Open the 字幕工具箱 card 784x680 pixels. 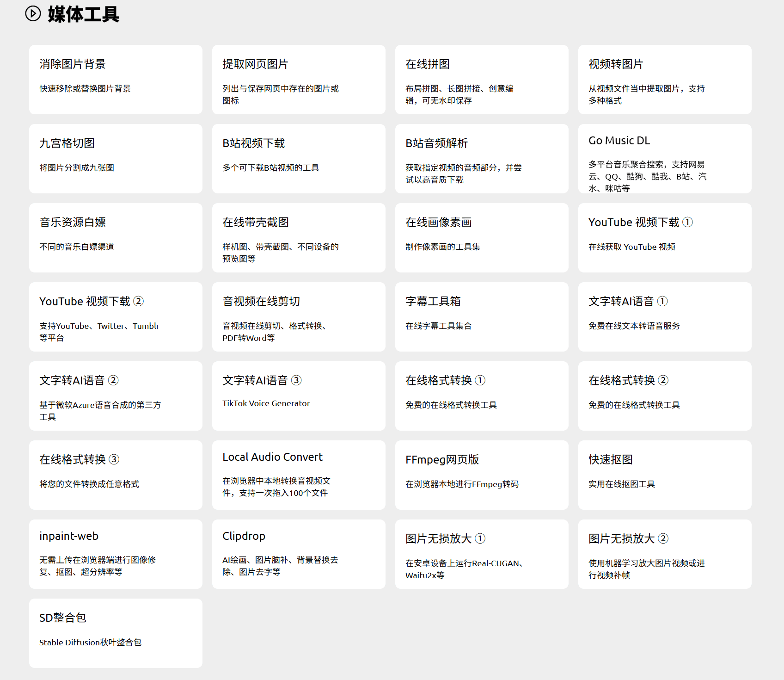[482, 317]
